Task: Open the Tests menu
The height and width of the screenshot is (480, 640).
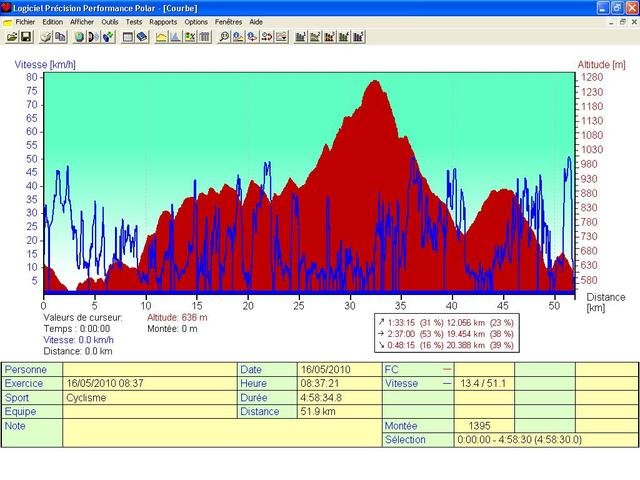Action: pos(134,22)
